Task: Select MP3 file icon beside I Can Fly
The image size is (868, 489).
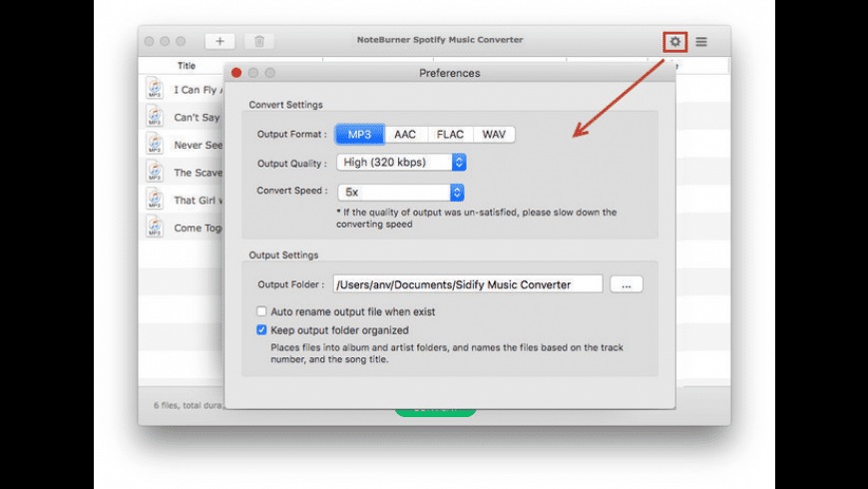Action: point(155,89)
